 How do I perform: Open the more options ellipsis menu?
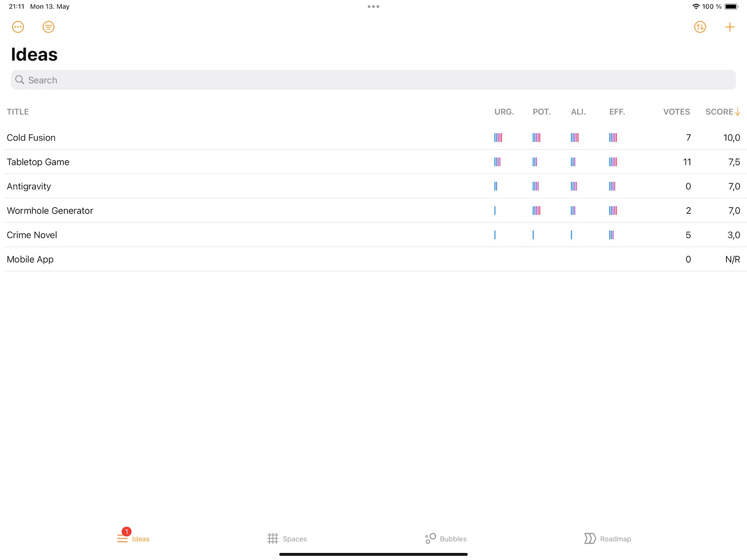[x=18, y=27]
